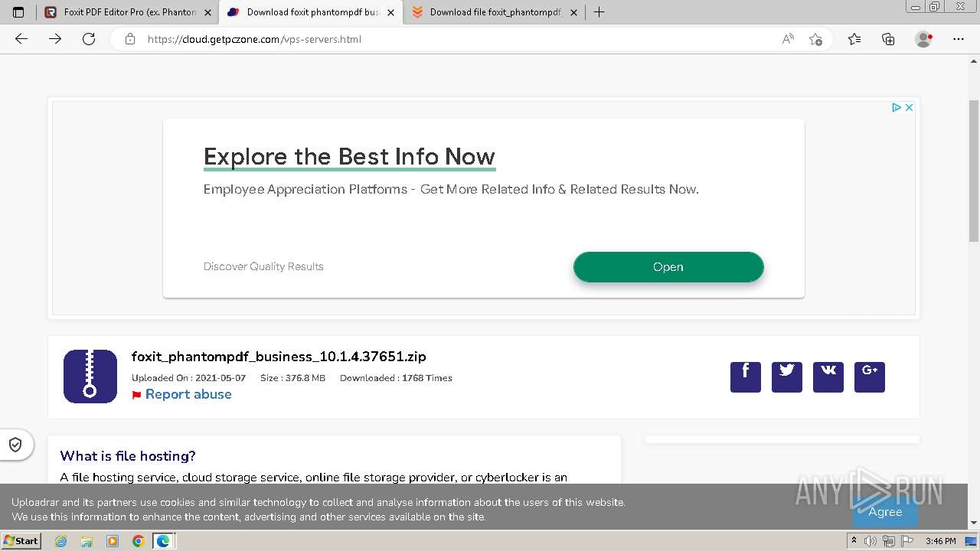
Task: Click the What is file hosting? heading
Action: (128, 456)
